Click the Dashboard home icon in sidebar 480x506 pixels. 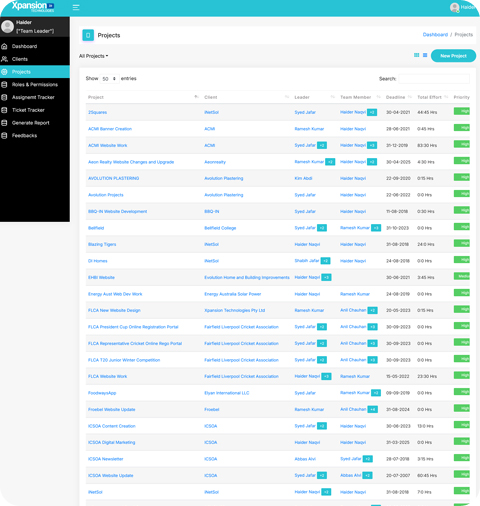tap(4, 46)
